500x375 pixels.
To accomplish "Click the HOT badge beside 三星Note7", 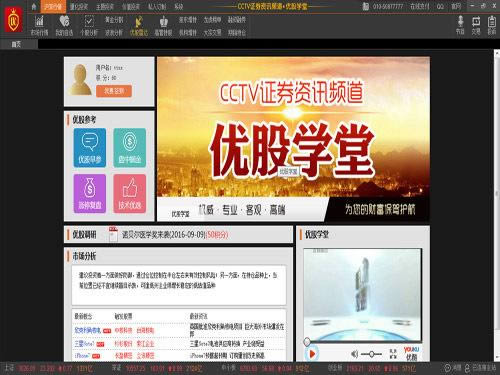I will tap(100, 344).
